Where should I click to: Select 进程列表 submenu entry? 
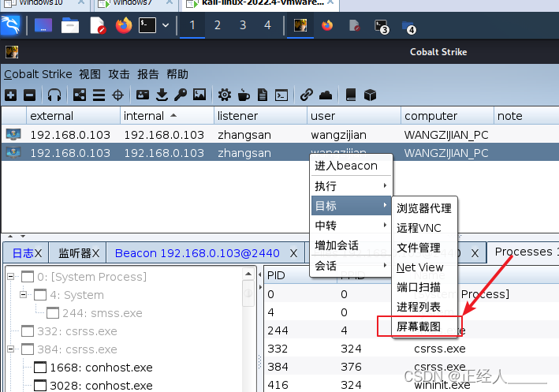tap(424, 307)
